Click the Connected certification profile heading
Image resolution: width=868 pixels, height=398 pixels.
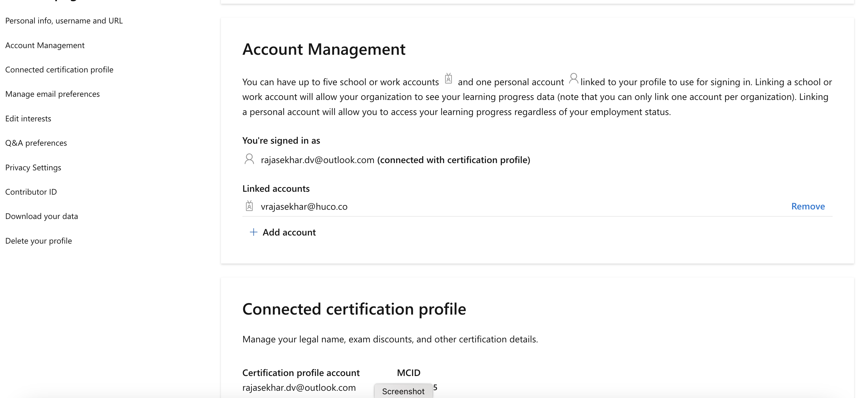point(354,309)
